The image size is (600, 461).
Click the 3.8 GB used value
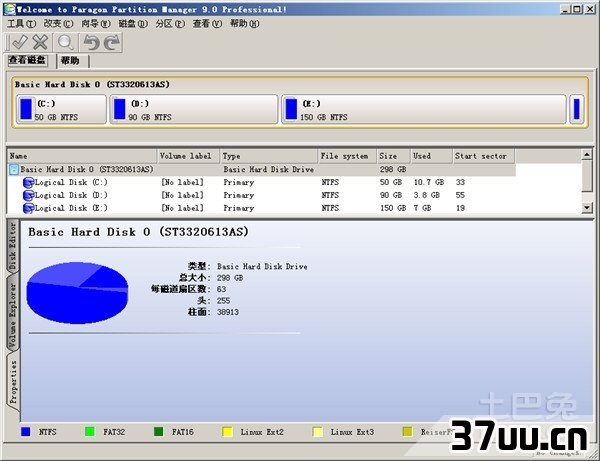click(426, 195)
